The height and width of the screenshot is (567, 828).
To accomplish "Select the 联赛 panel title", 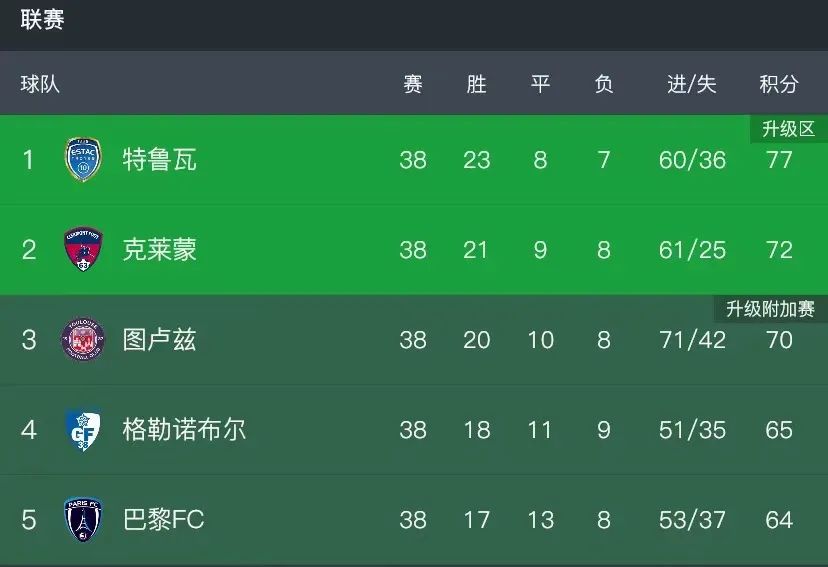I will pyautogui.click(x=42, y=20).
